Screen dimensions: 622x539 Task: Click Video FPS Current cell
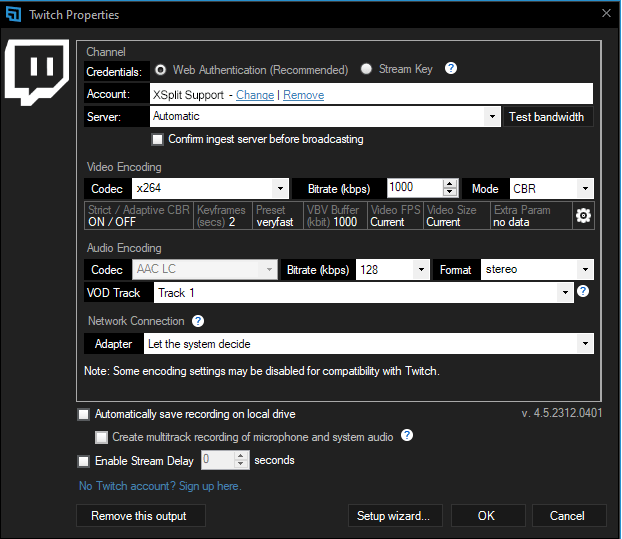pyautogui.click(x=395, y=216)
